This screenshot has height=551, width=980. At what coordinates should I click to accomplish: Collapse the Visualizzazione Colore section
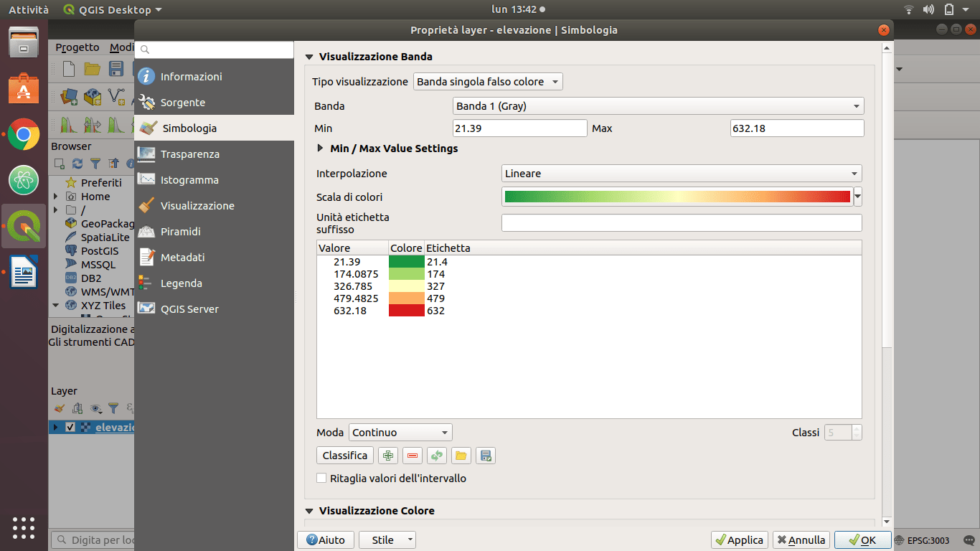coord(310,511)
